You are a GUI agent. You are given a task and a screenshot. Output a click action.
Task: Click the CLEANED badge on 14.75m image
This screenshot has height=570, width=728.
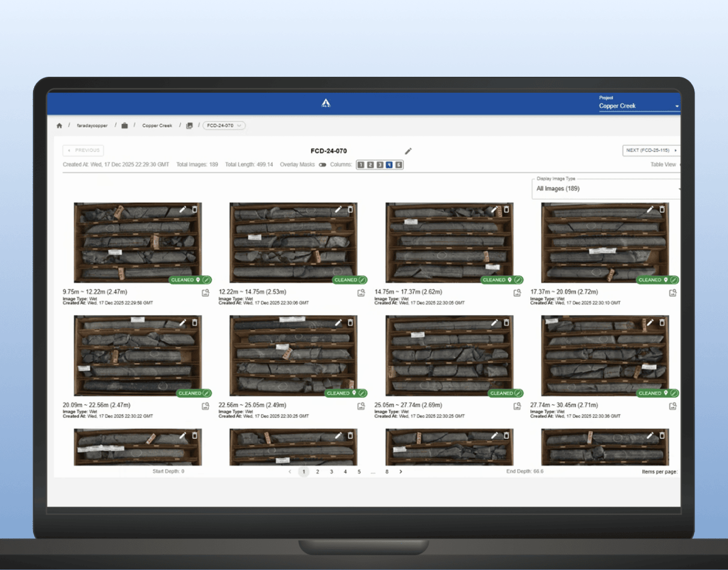[x=502, y=280]
